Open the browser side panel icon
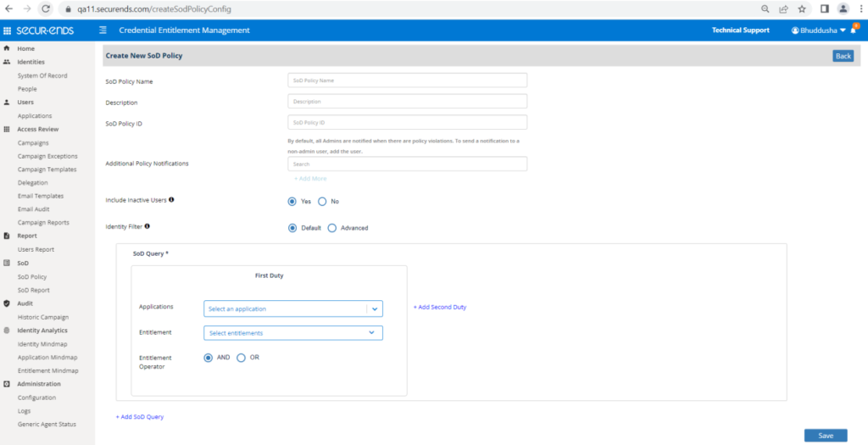 click(824, 8)
